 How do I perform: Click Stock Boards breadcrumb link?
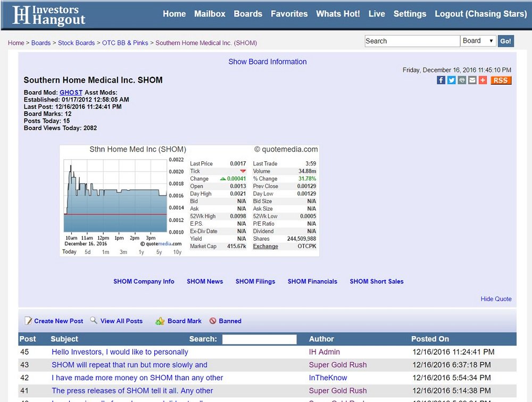coord(76,43)
